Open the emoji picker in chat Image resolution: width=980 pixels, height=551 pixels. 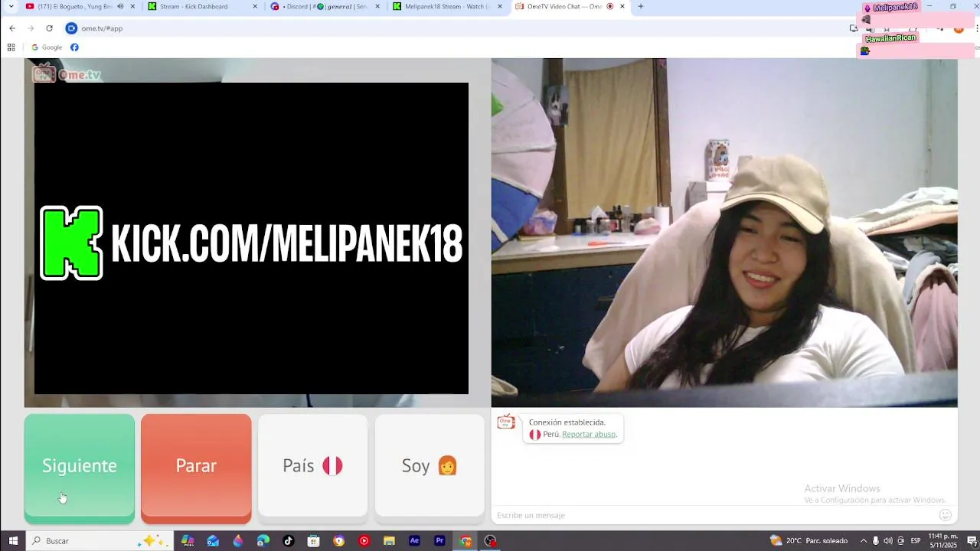click(x=946, y=515)
